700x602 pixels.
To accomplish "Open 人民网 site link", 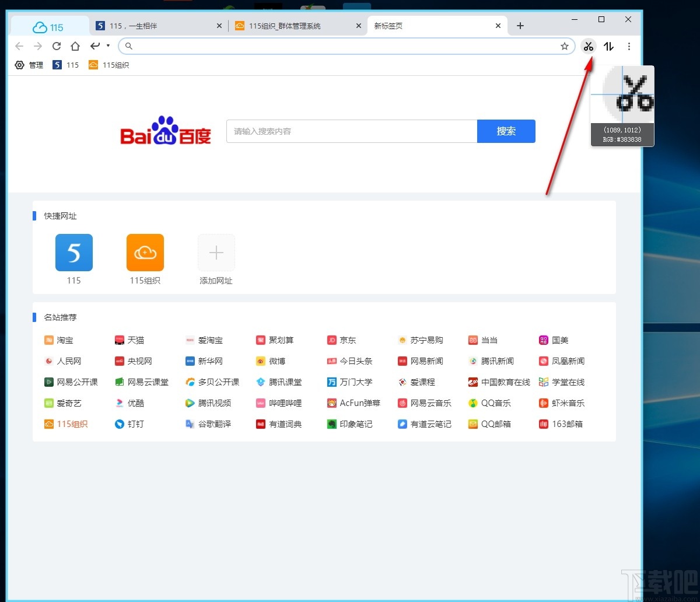I will (63, 361).
